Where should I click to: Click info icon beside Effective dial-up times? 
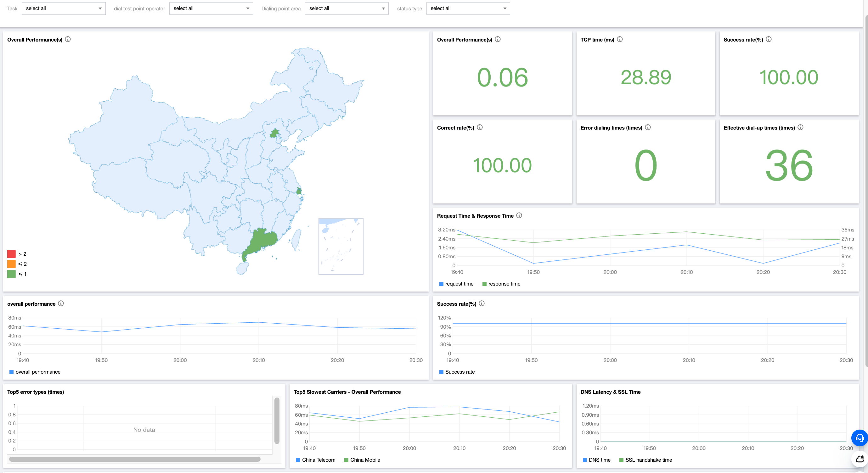pyautogui.click(x=800, y=127)
